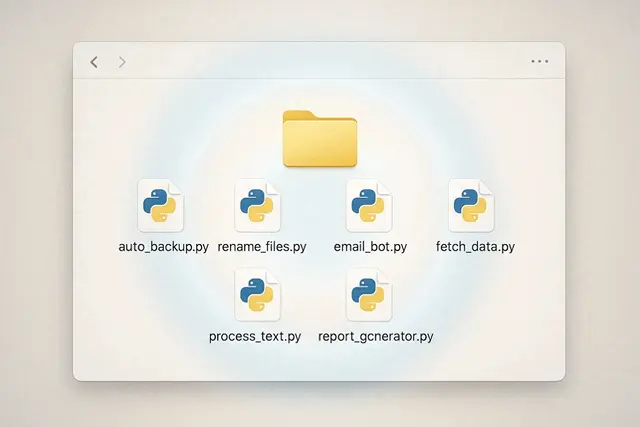Select the rename_files.py Python file icon
The height and width of the screenshot is (427, 640).
[258, 205]
